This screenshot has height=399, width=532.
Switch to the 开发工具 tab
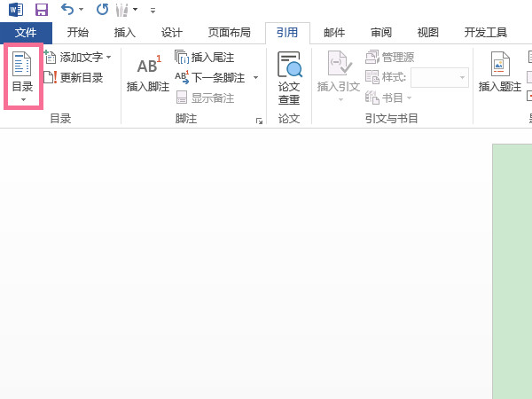(486, 33)
